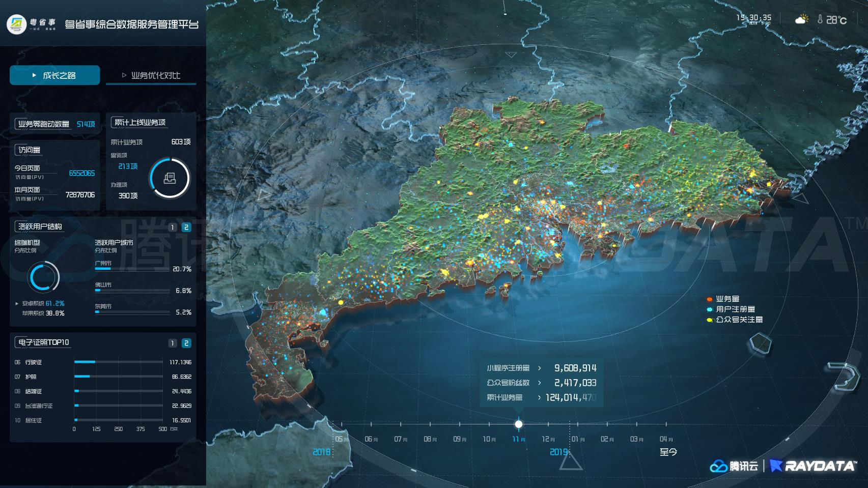Jump timeline to 09月
Viewport: 868px width, 488px height.
[460, 439]
